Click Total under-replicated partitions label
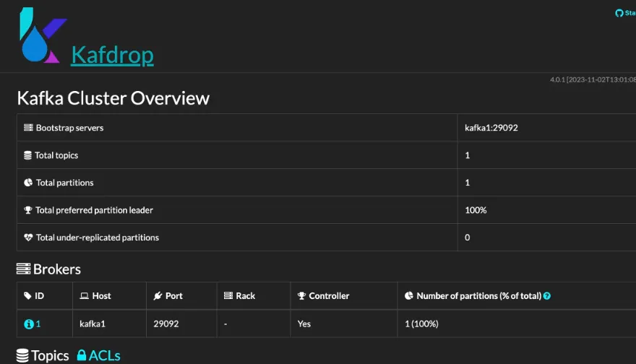 (x=98, y=238)
